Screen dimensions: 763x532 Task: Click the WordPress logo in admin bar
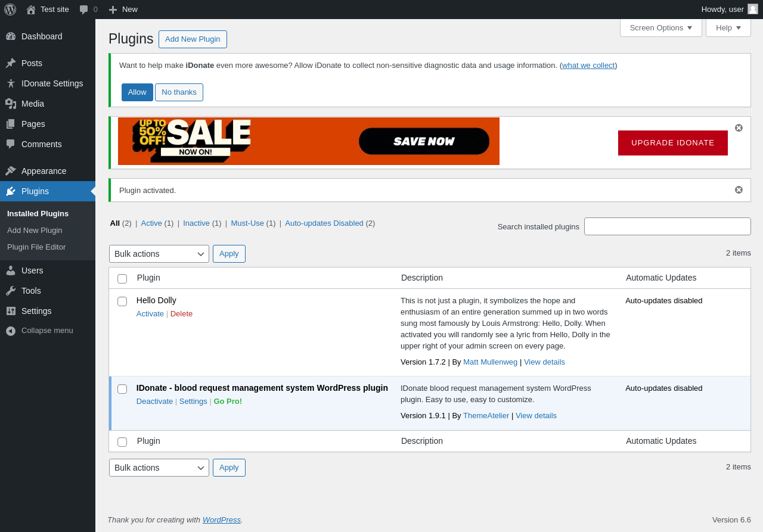10,10
